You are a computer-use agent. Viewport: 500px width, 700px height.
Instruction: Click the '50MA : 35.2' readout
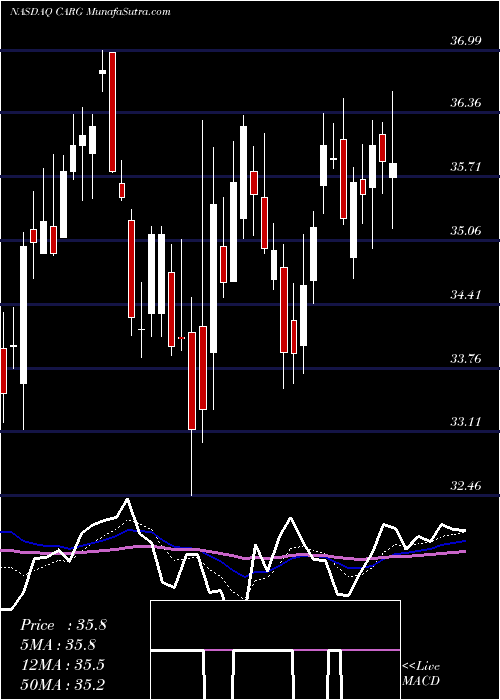[x=62, y=684]
